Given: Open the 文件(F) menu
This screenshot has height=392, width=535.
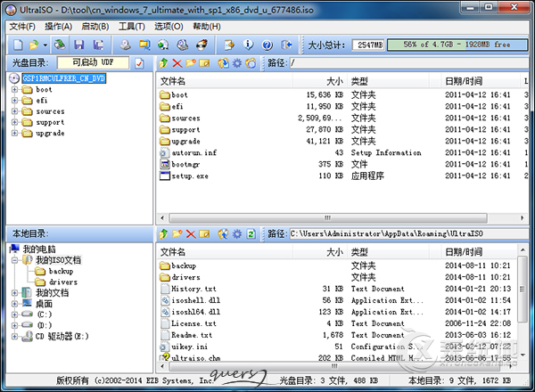Looking at the screenshot, I should 22,26.
